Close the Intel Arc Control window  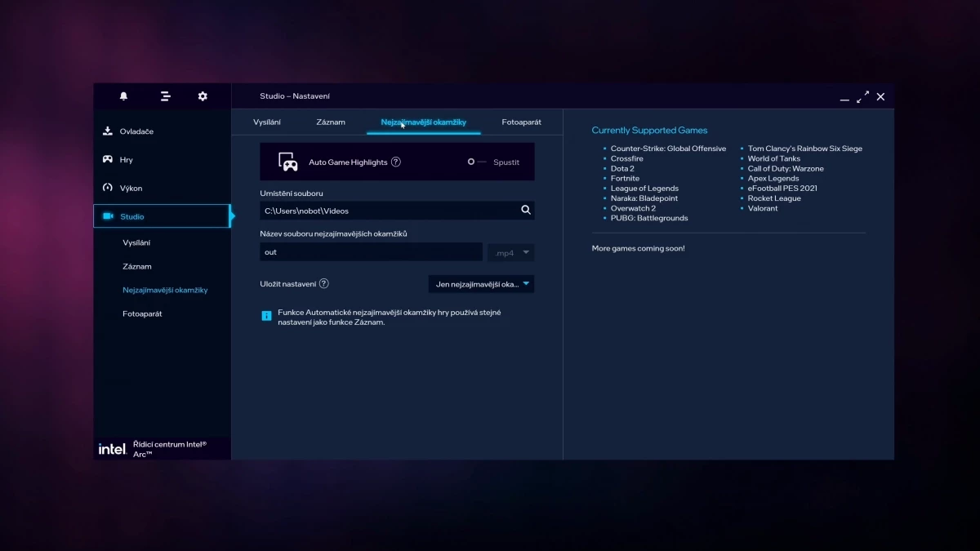coord(880,96)
